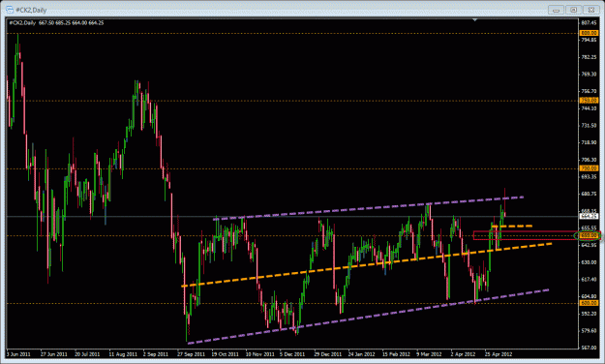The image size is (605, 364).
Task: Click the 680.75 price scale value
Action: pos(589,194)
